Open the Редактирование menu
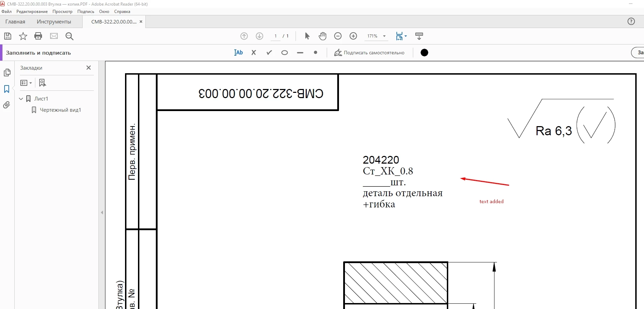The height and width of the screenshot is (309, 644). tap(32, 12)
